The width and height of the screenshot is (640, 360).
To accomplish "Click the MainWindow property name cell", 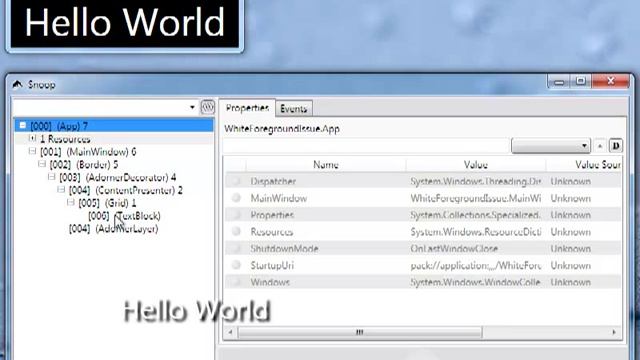I will pos(279,198).
